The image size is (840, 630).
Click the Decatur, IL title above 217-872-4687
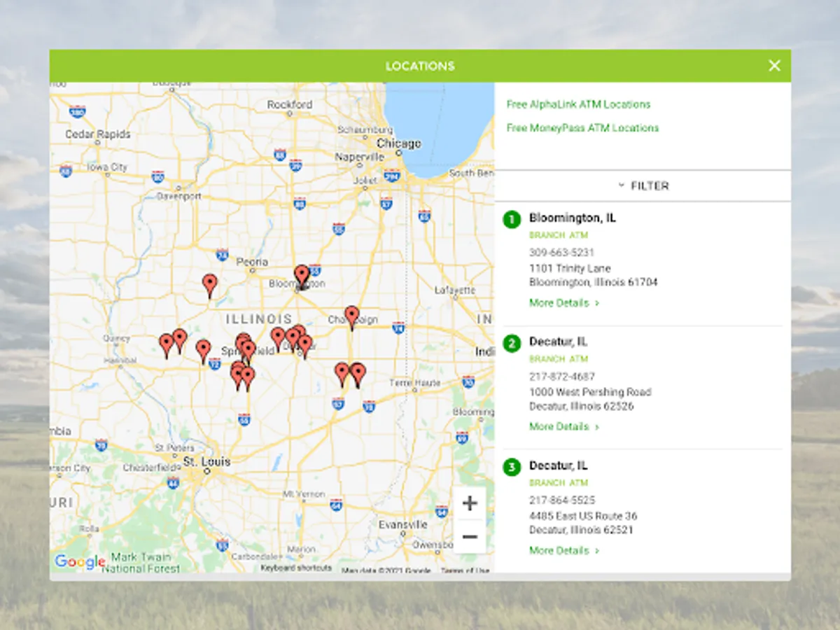pos(558,342)
